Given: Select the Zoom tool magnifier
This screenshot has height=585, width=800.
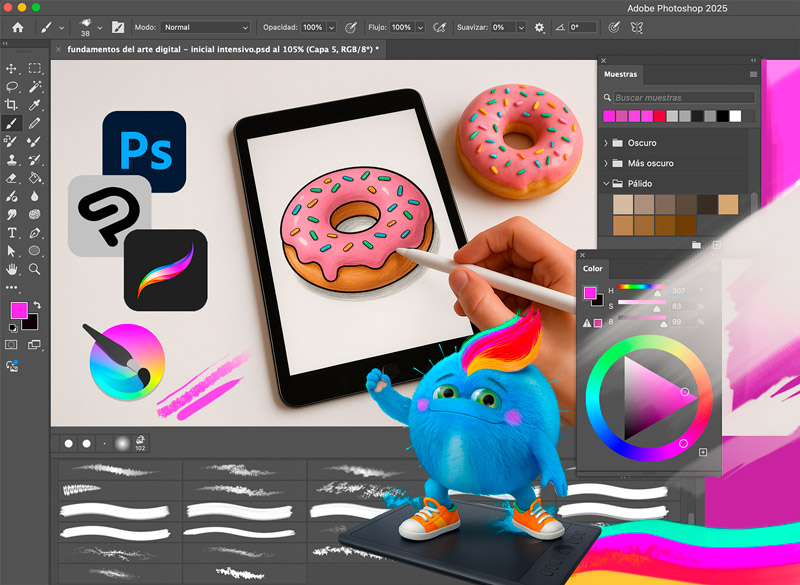Looking at the screenshot, I should point(35,269).
